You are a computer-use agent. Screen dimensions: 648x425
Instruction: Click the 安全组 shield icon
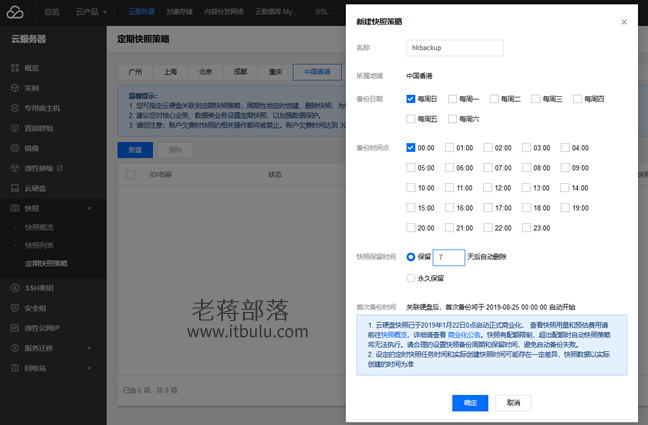click(x=15, y=308)
